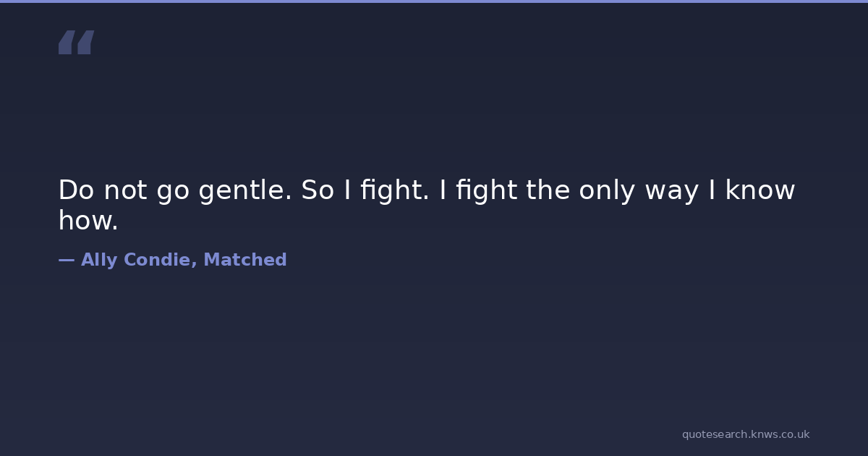Click the word "how." on the second line
868x456 pixels.
pos(88,221)
